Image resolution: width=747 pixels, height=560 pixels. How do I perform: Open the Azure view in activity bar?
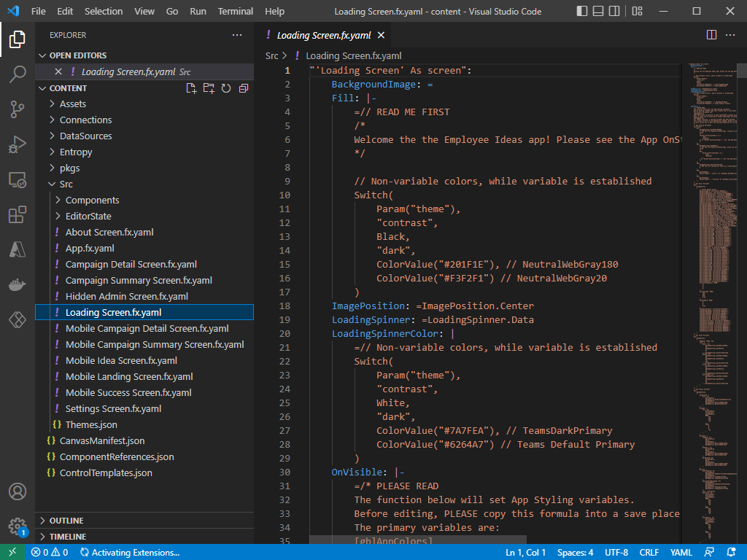[x=18, y=249]
